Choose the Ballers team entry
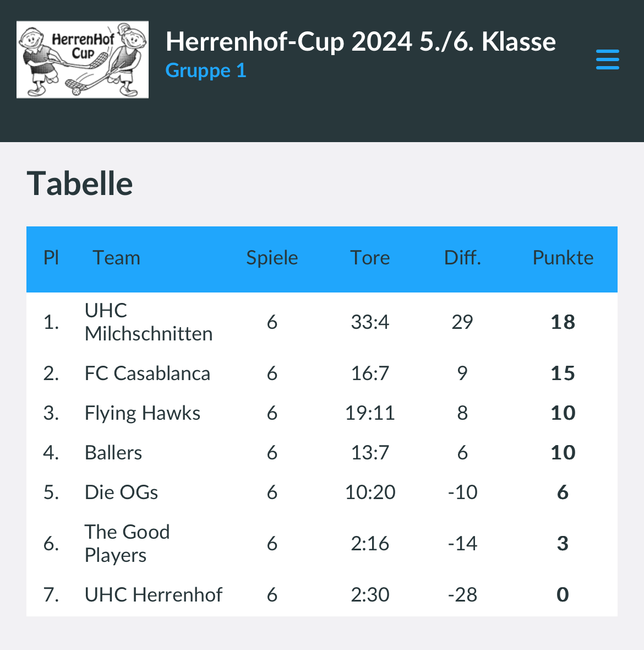The image size is (644, 650). coord(113,452)
